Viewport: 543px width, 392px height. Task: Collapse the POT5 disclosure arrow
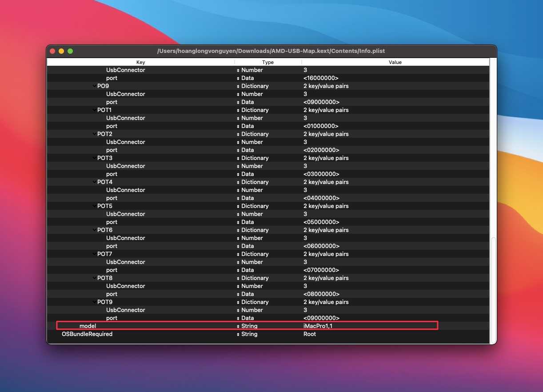tap(94, 206)
